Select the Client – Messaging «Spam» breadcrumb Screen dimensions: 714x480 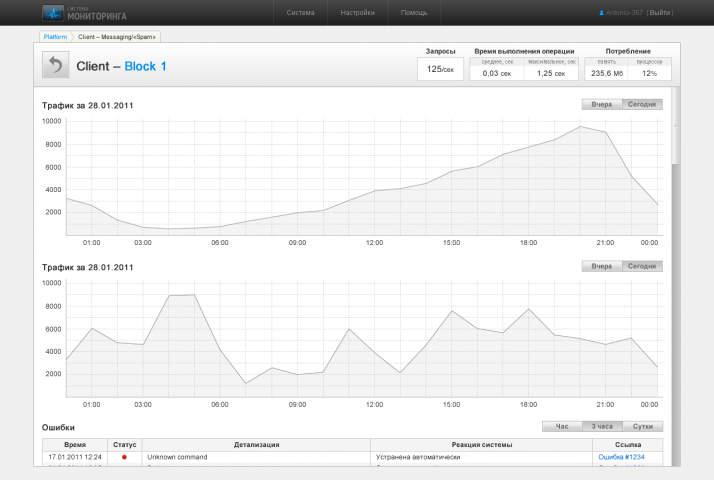117,37
